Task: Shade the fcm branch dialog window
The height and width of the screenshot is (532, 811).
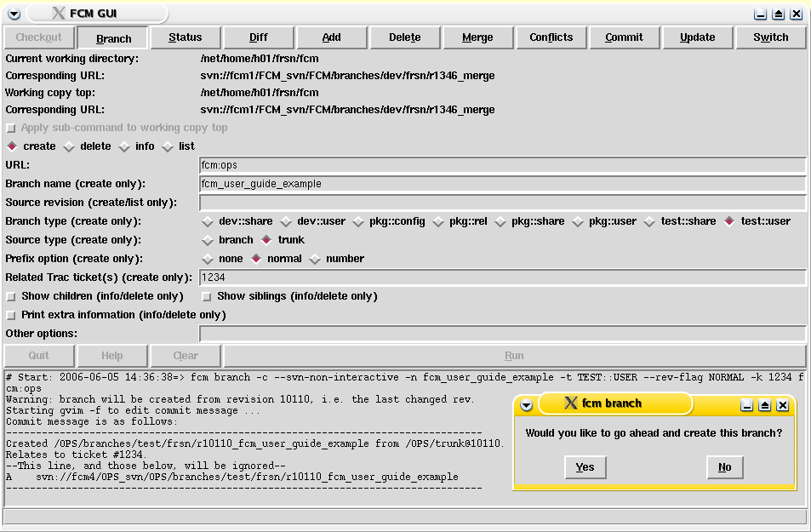Action: (x=764, y=405)
